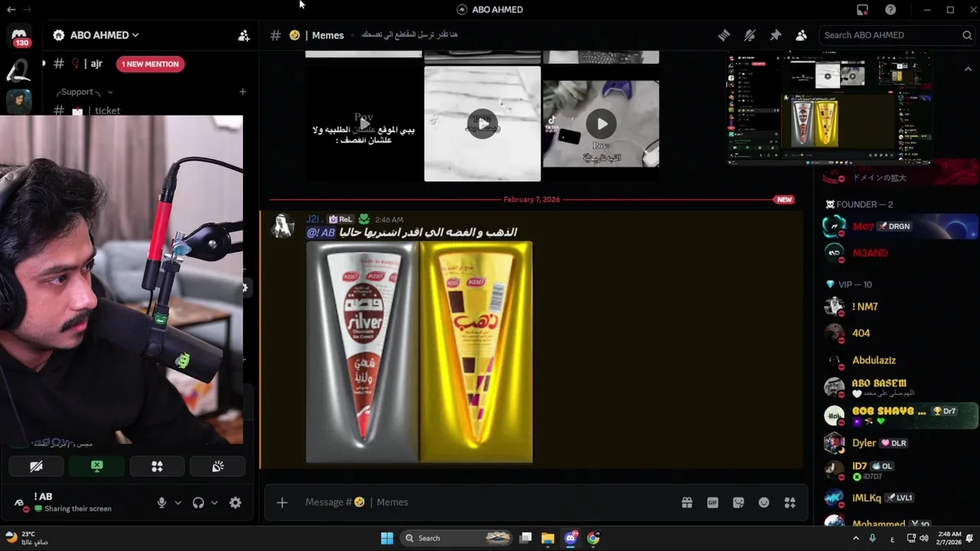Click the search magnifier icon

tap(967, 35)
